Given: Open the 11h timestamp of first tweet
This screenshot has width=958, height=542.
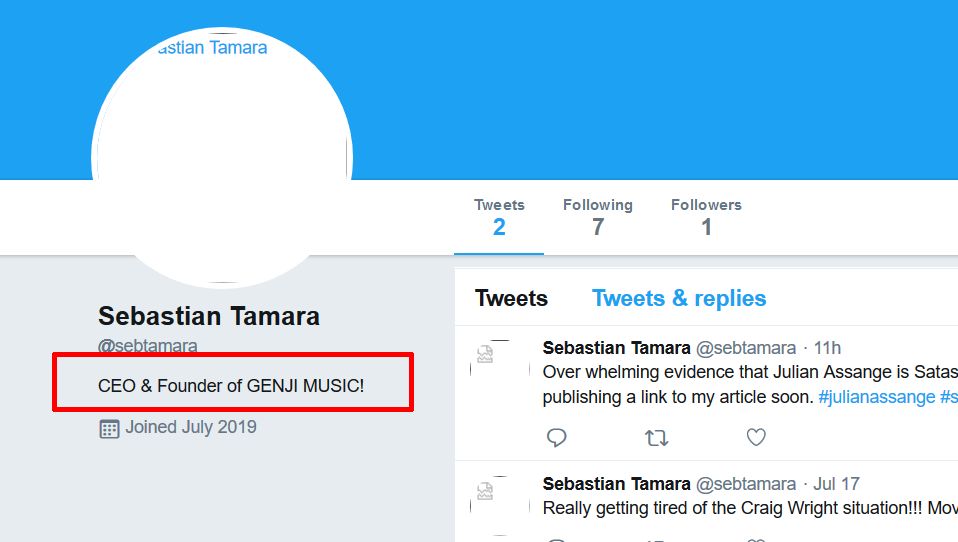Looking at the screenshot, I should [827, 348].
